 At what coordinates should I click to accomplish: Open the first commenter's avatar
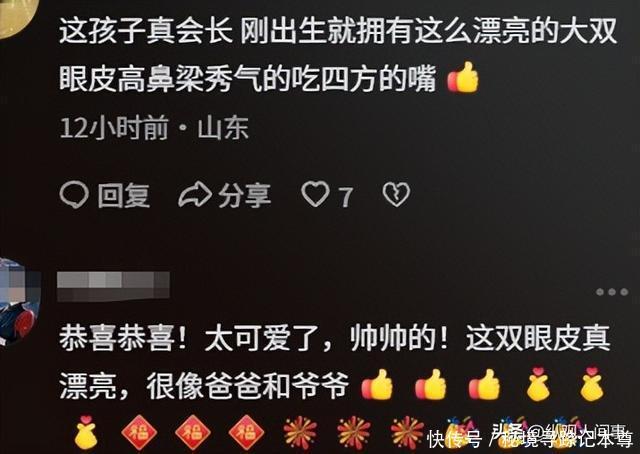tap(15, 16)
